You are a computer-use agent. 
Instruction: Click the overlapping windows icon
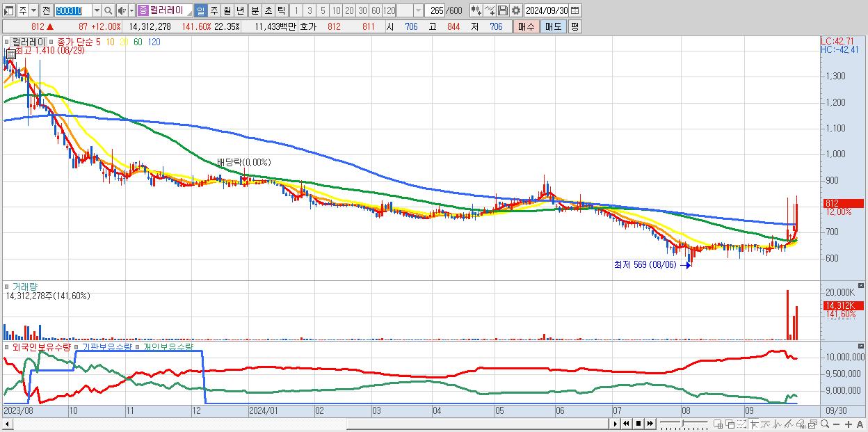730,424
